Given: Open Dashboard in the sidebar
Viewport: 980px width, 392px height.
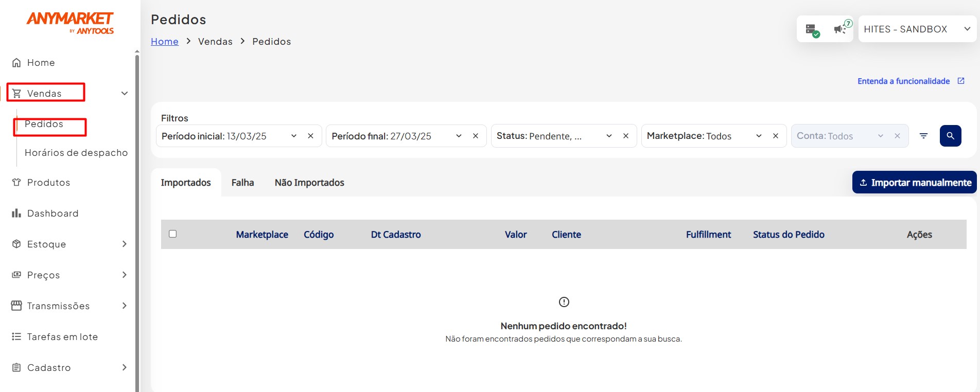Looking at the screenshot, I should coord(52,213).
